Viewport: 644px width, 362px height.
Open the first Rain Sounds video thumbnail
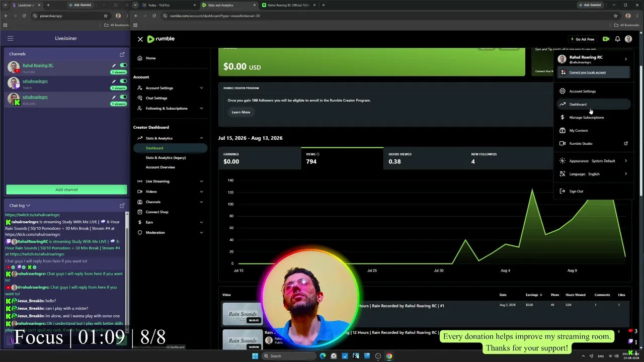tap(243, 314)
